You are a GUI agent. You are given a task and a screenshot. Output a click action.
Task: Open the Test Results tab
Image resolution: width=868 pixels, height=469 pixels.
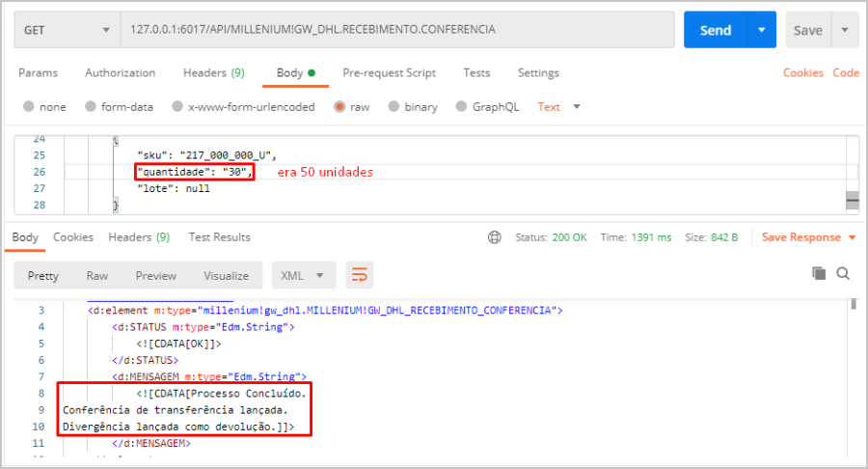pos(219,237)
